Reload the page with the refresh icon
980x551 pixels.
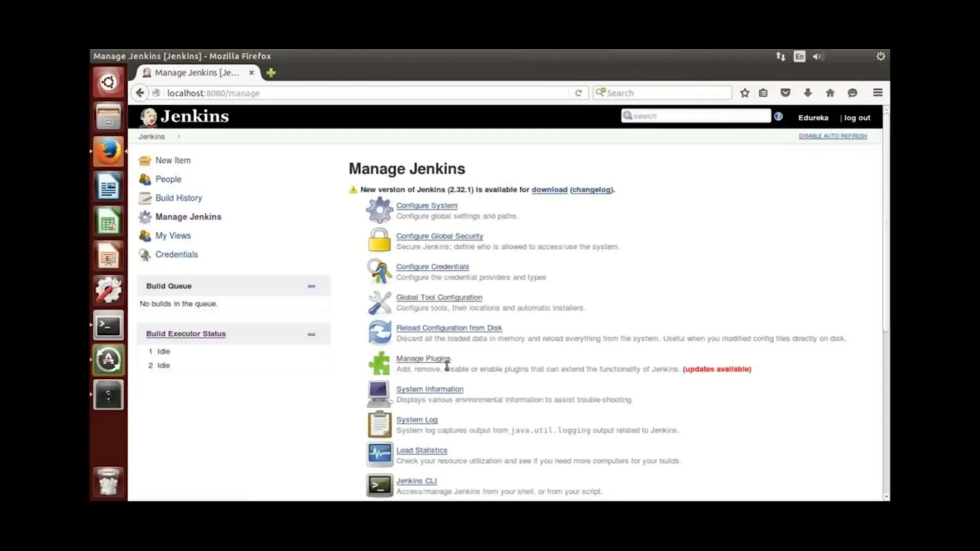[x=578, y=93]
